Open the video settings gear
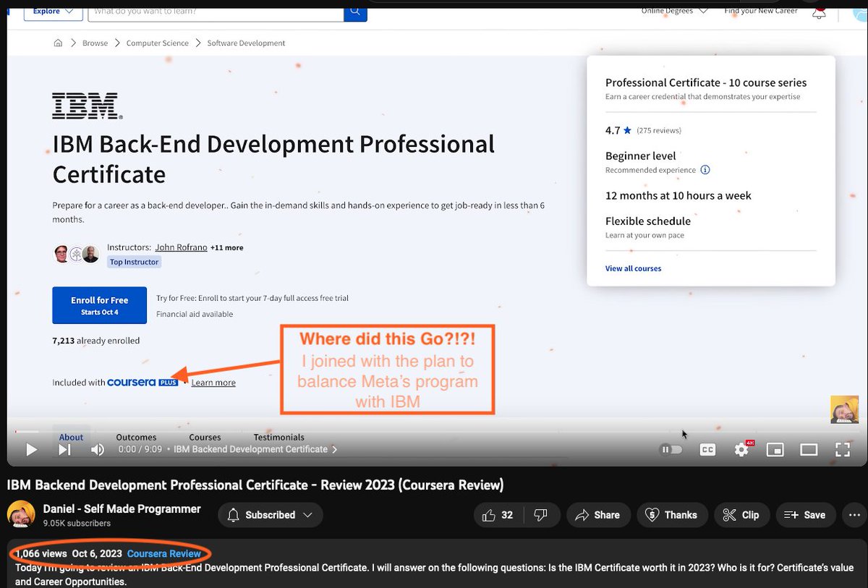 coord(741,450)
